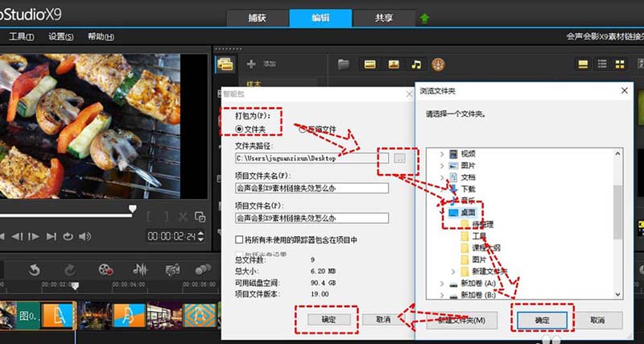This screenshot has width=644, height=344.
Task: Jump to end with the End button
Action: coord(52,237)
